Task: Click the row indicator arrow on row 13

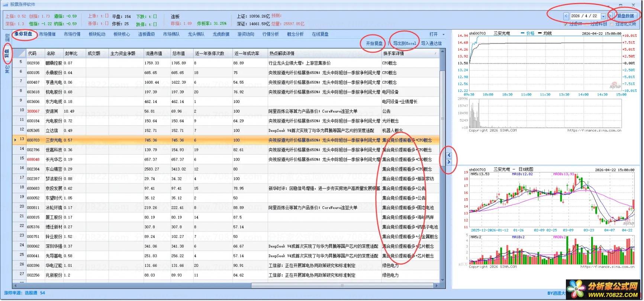Action: coord(15,140)
